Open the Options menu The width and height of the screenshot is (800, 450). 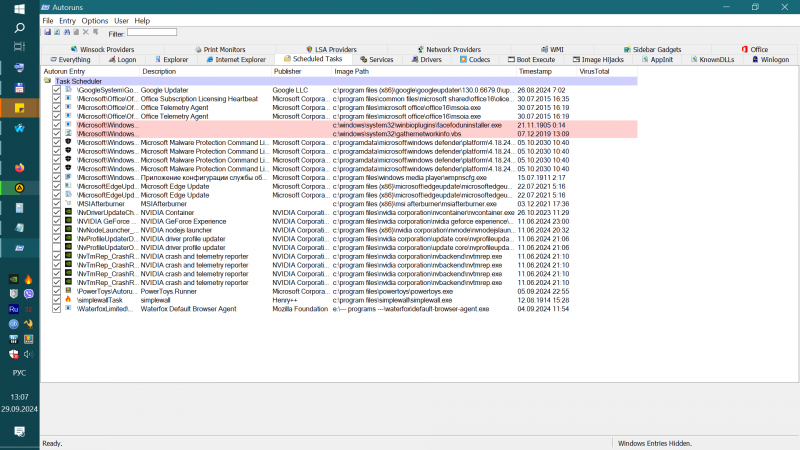(x=95, y=21)
